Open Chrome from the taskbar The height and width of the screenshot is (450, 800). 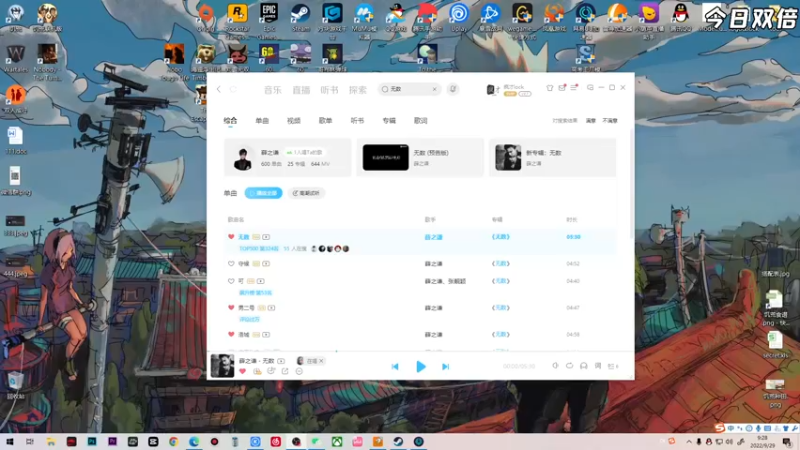(173, 441)
